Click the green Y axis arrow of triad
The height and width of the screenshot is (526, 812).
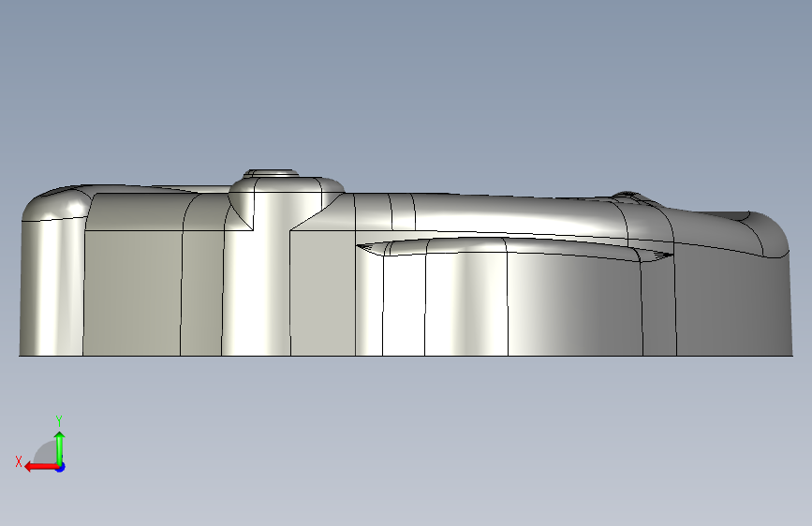point(60,448)
